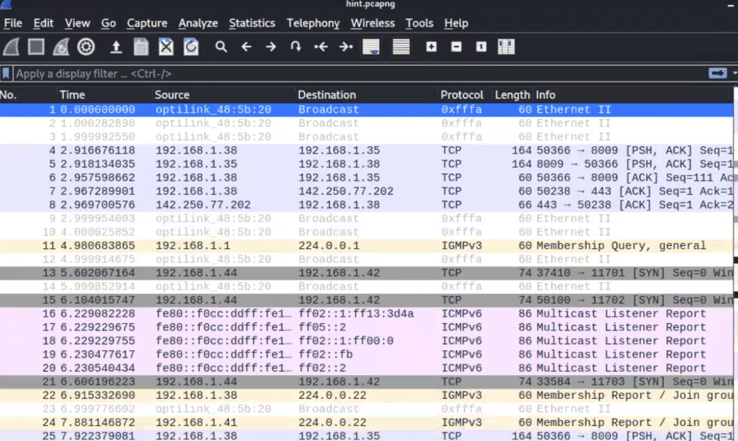Open the File menu
Screen dimensions: 738x441
[x=13, y=23]
